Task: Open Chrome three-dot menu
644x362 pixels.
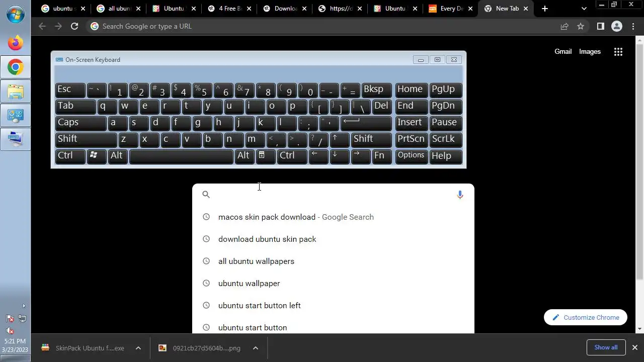Action: click(633, 26)
